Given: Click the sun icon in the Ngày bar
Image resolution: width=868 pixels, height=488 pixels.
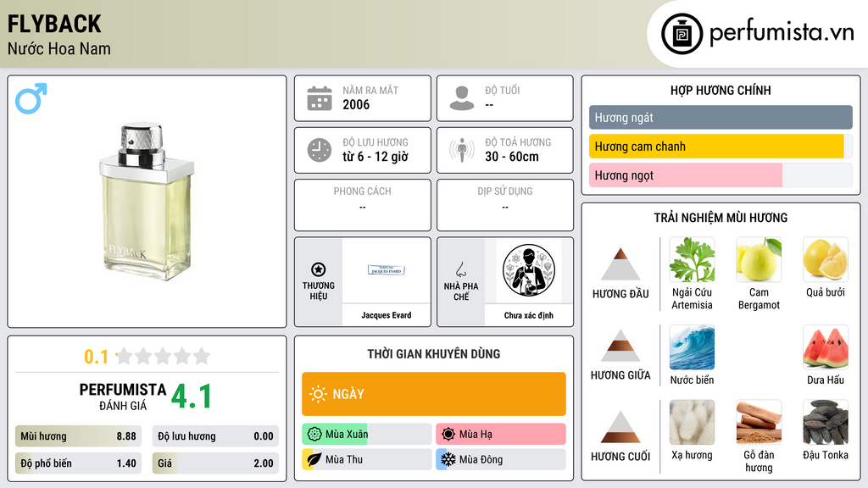Looking at the screenshot, I should (x=318, y=394).
